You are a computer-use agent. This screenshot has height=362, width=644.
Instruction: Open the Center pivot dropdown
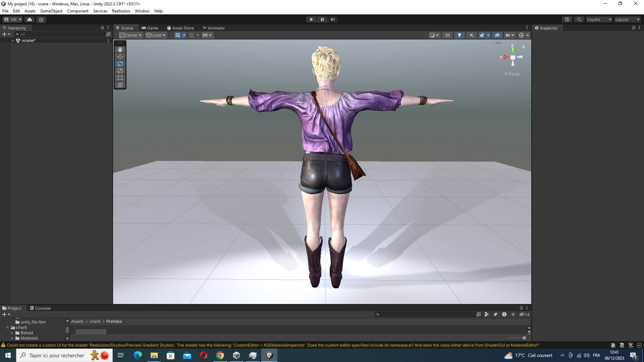131,35
